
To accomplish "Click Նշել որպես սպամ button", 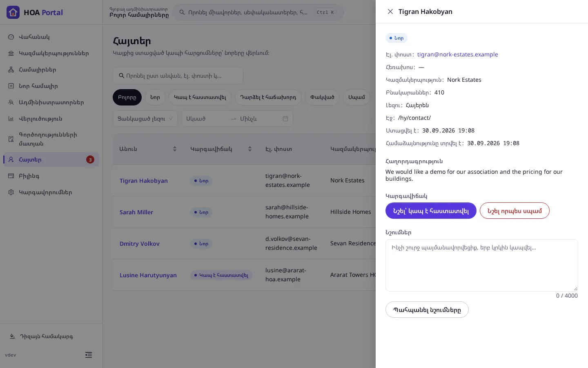I will (514, 211).
